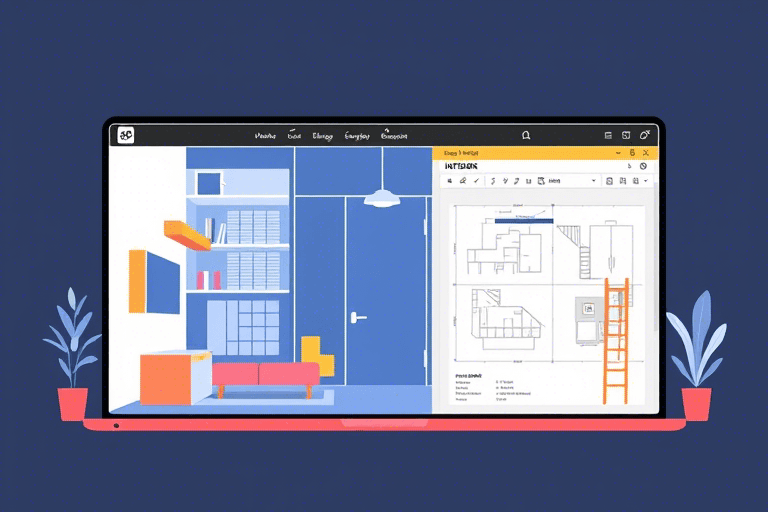Click the save-style icon right of the toolbar dropdown
This screenshot has height=512, width=768.
pyautogui.click(x=610, y=181)
